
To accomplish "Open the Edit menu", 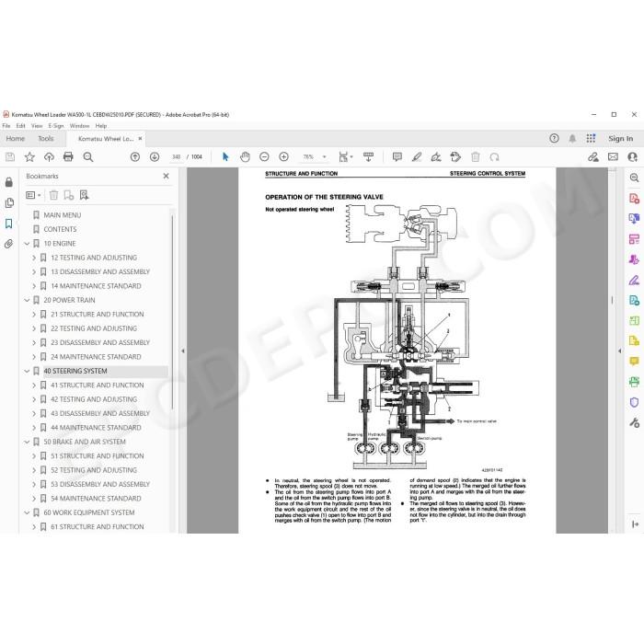I will (20, 126).
